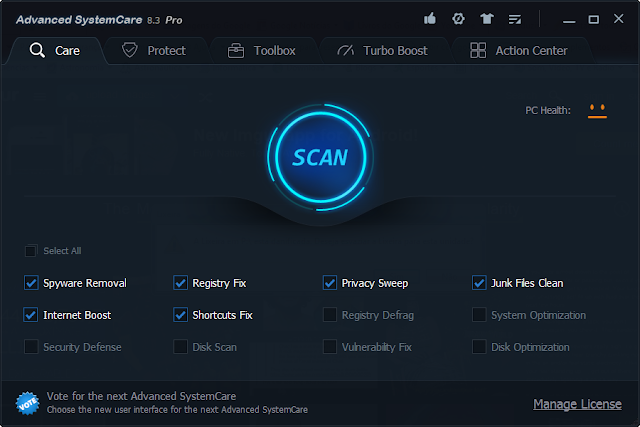Close the Advanced SystemCare window
The image size is (640, 427).
tap(619, 18)
